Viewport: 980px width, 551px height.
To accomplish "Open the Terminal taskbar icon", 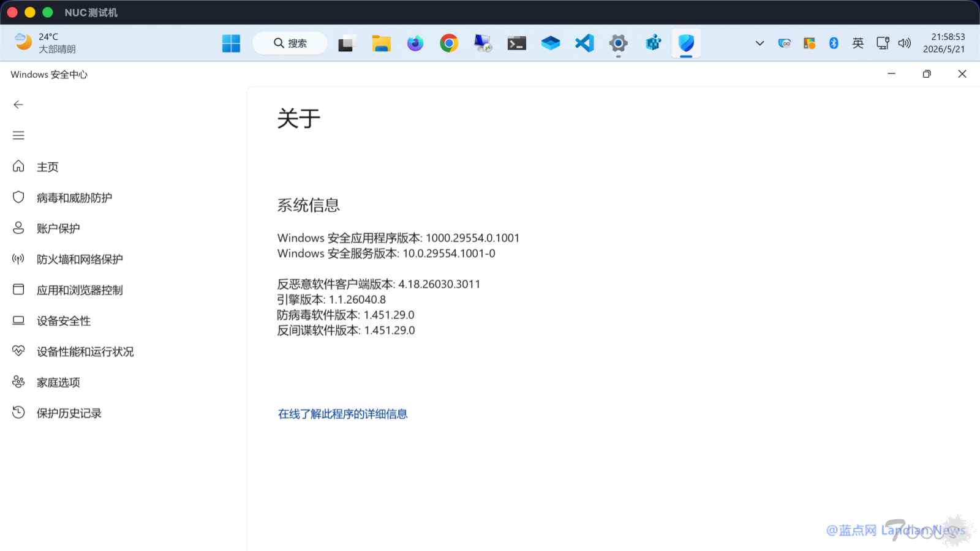I will pos(517,43).
